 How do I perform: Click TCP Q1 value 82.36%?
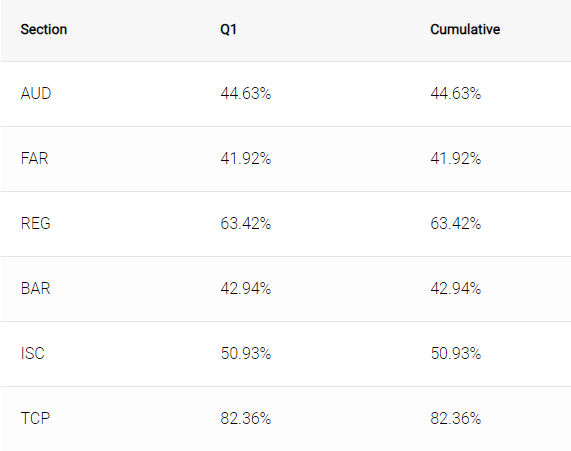(246, 418)
